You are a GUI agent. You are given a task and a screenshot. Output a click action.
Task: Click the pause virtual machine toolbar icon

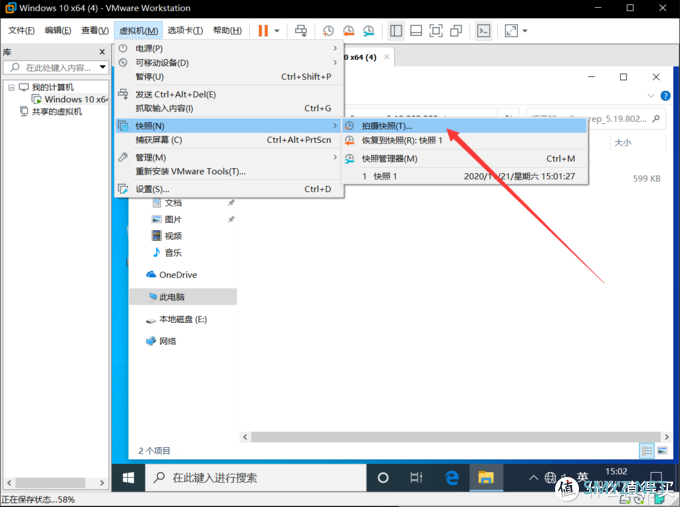point(263,31)
